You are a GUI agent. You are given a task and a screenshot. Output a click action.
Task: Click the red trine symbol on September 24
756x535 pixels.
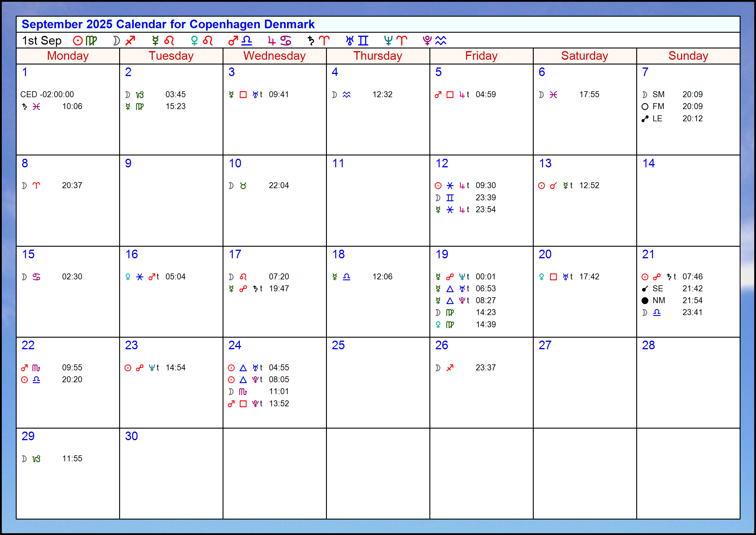click(243, 367)
